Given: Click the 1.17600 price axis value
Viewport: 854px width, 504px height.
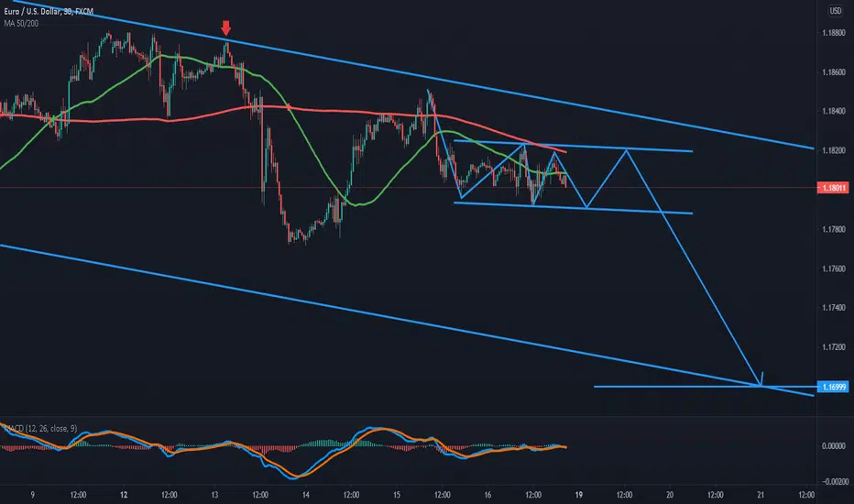Looking at the screenshot, I should 833,268.
